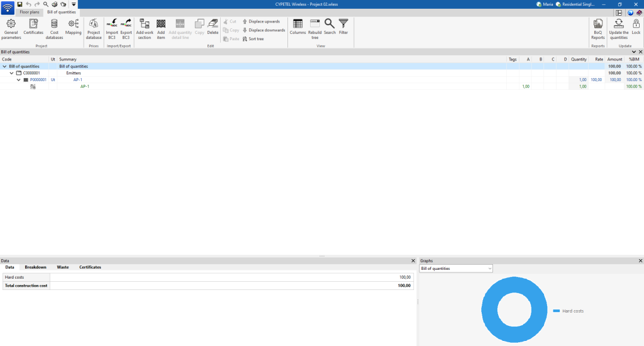Viewport: 644px width, 346px height.
Task: Open window layout options icon
Action: 619,13
